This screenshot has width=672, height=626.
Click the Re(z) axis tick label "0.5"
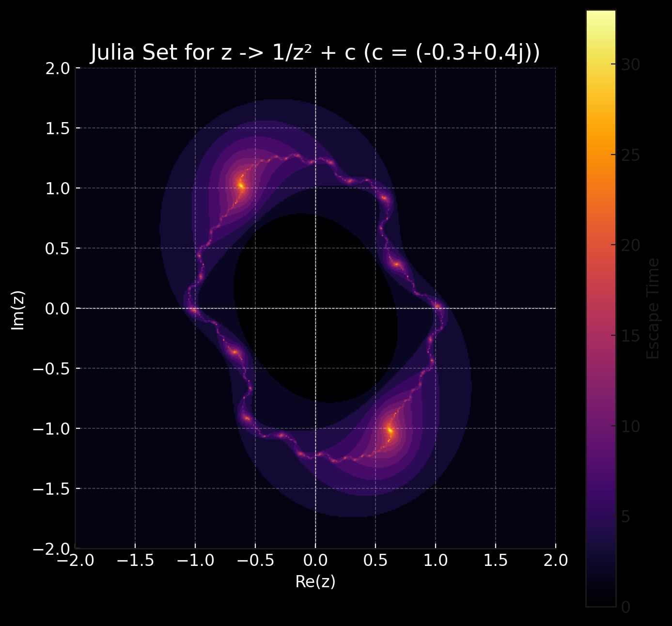[375, 561]
